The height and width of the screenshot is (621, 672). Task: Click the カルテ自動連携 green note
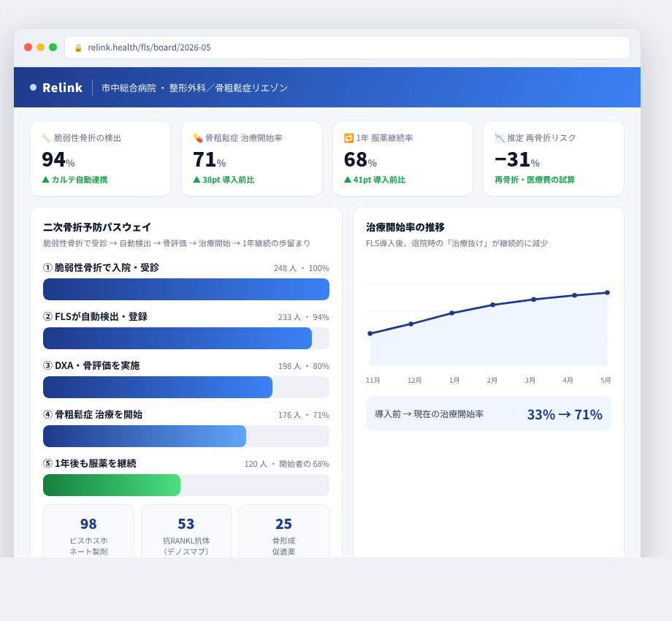(75, 180)
